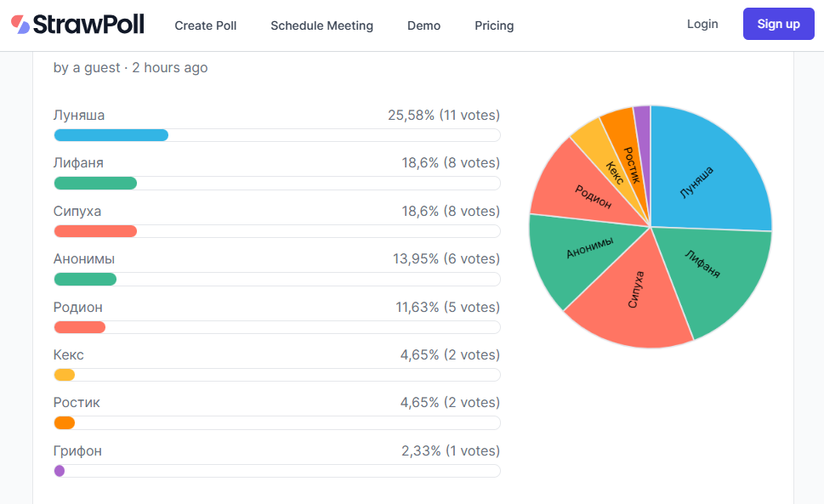Click the Луняша blue progress bar
Viewport: 824px width, 504px height.
[111, 135]
